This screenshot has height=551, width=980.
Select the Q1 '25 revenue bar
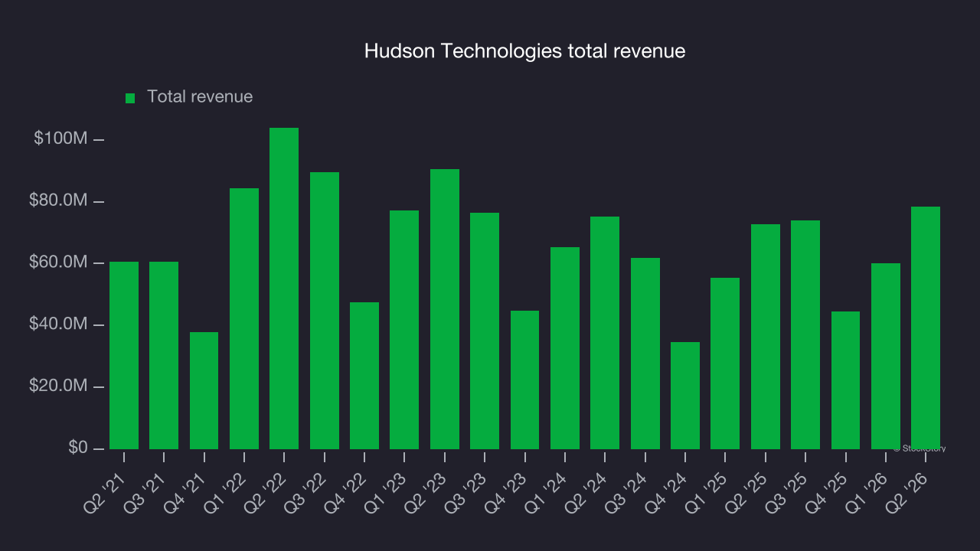[x=725, y=364]
